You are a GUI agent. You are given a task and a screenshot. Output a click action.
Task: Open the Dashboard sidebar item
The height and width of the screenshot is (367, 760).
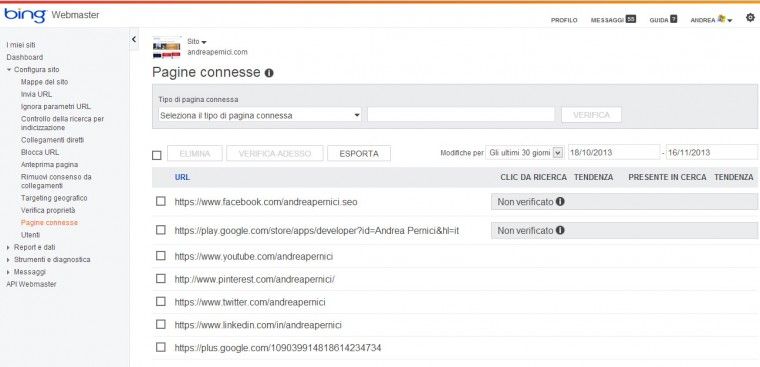pyautogui.click(x=25, y=57)
